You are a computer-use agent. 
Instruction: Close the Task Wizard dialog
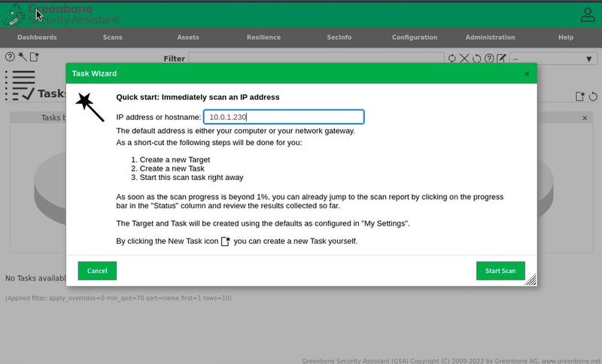pyautogui.click(x=527, y=74)
